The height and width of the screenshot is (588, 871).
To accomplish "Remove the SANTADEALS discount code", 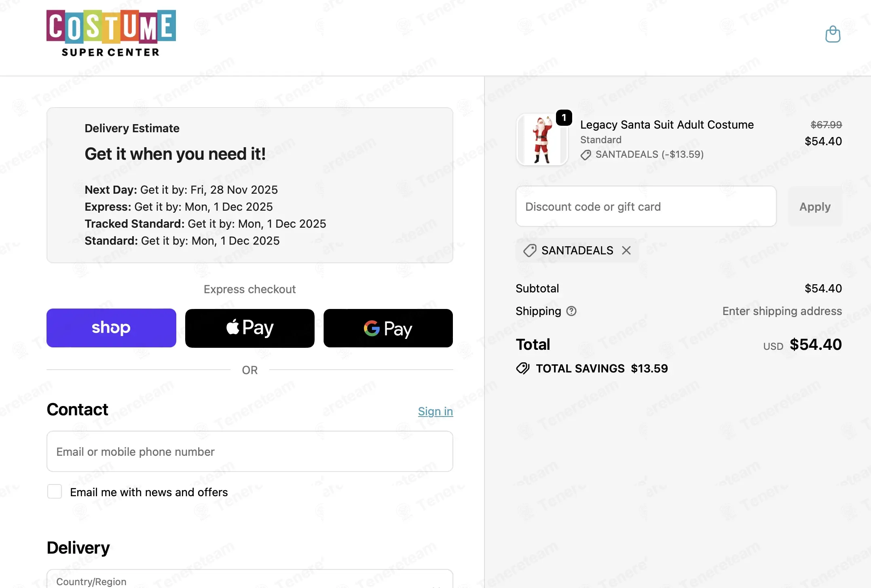I will coord(626,251).
